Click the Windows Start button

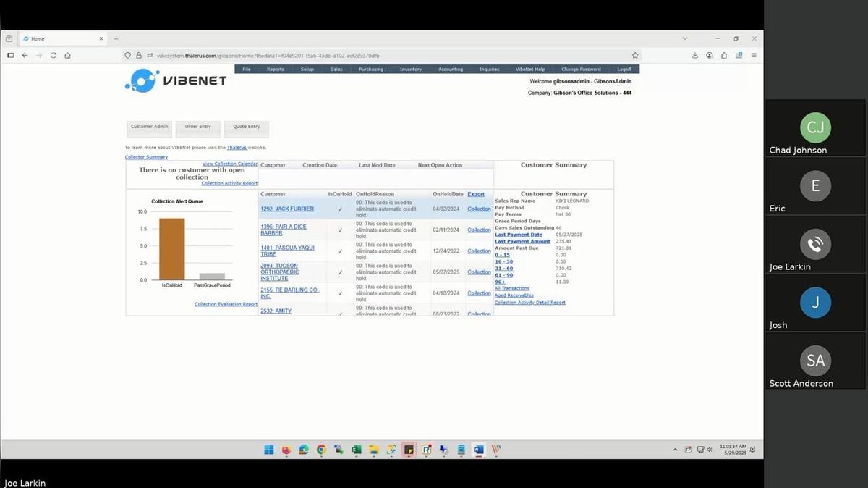[269, 450]
